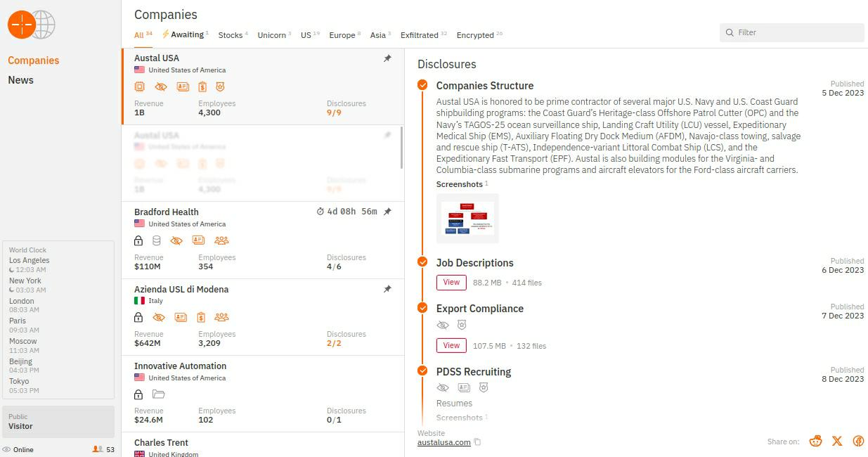Click the lock icon on Bradford Health card

click(x=138, y=240)
